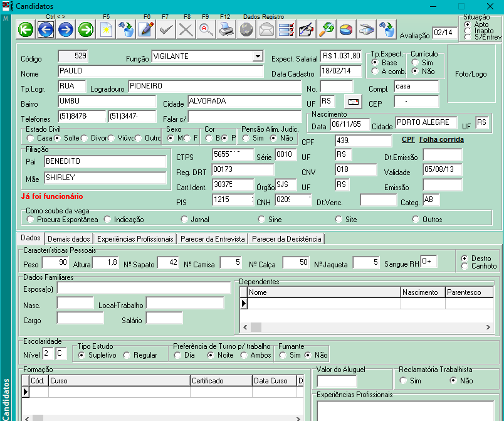504x421 pixels.
Task: Choose 'A comb.' expectation type
Action: click(x=375, y=72)
